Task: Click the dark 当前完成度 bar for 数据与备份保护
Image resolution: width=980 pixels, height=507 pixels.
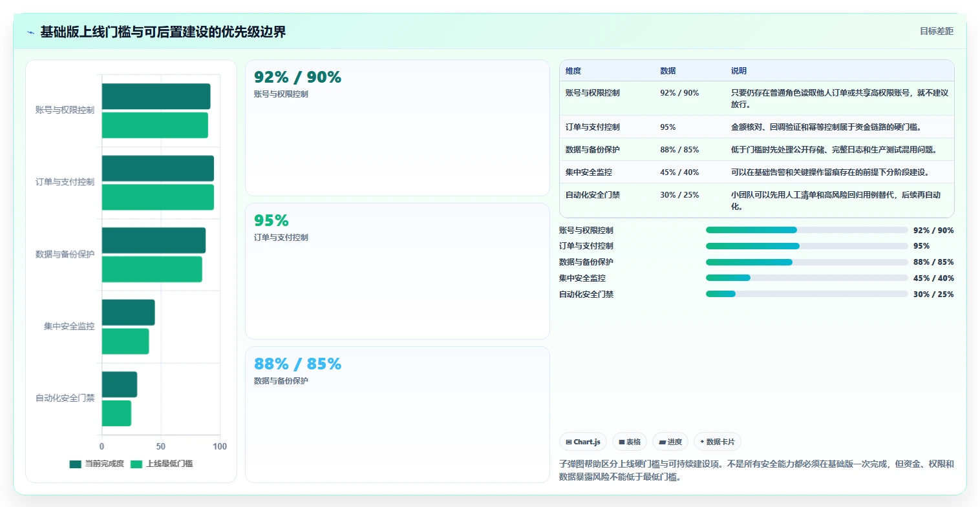Action: tap(153, 240)
